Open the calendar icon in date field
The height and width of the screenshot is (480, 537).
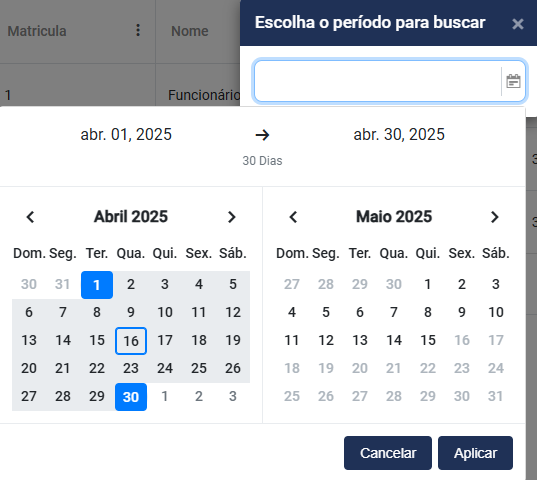pos(513,81)
